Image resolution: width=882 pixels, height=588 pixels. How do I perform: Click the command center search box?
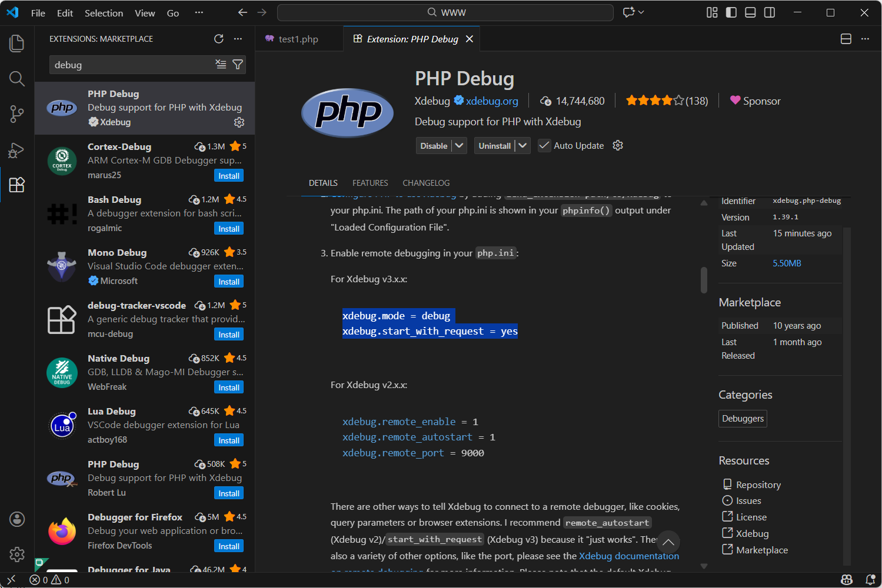(445, 12)
